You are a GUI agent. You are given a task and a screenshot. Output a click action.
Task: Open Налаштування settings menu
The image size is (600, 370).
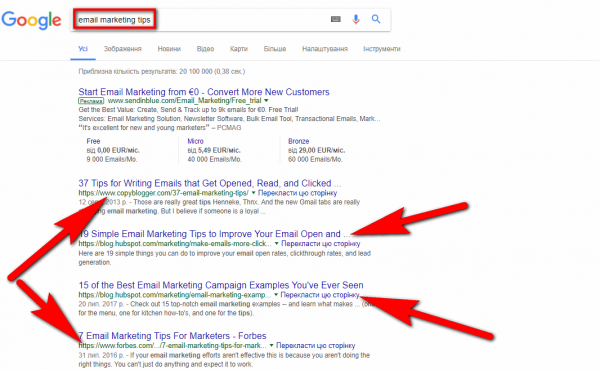(325, 49)
